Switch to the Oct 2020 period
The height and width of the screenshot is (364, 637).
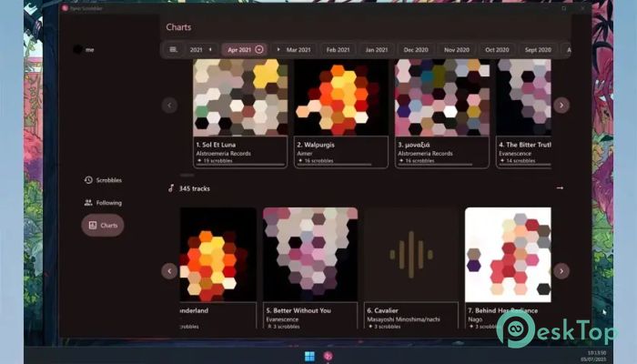[x=497, y=49]
